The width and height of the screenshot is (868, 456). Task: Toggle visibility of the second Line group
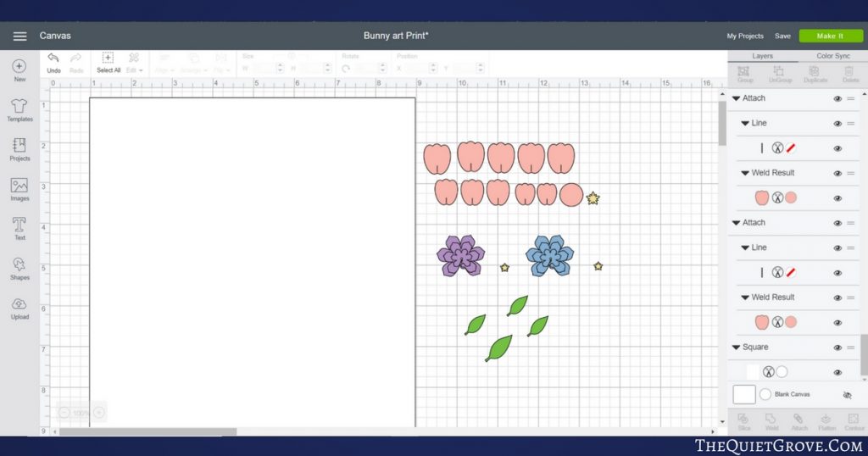[837, 248]
